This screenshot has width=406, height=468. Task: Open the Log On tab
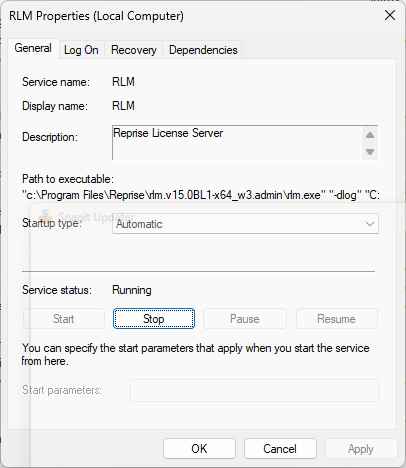[81, 50]
